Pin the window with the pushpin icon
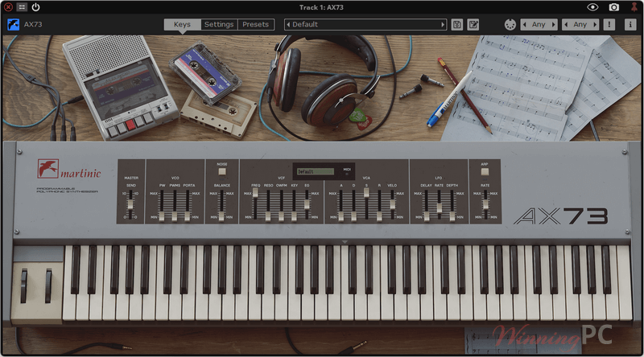Viewport: 644px width, 357px height. coord(634,7)
